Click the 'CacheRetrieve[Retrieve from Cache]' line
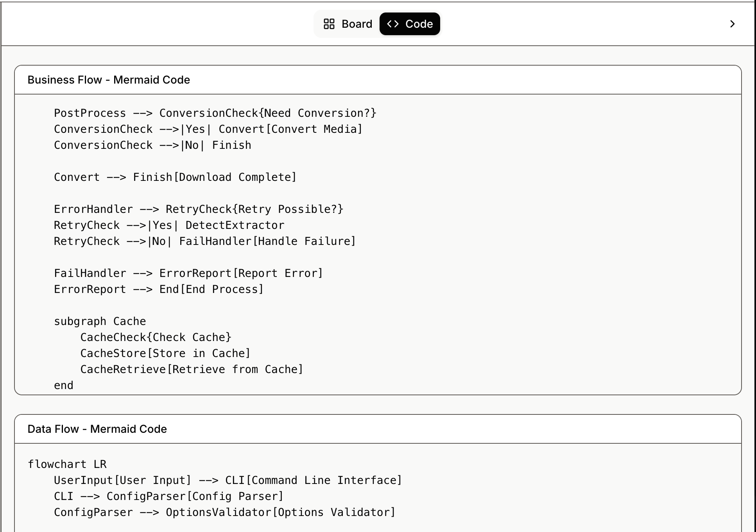This screenshot has width=756, height=532. coord(192,369)
